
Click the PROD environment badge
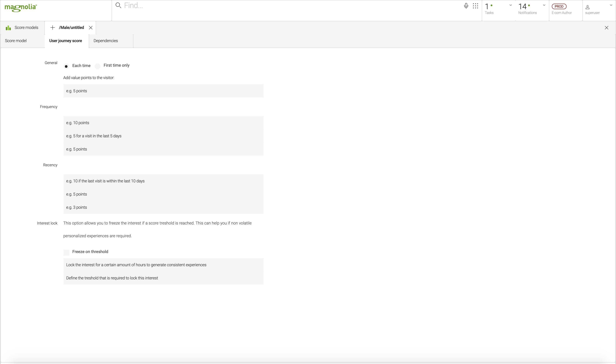pyautogui.click(x=559, y=7)
